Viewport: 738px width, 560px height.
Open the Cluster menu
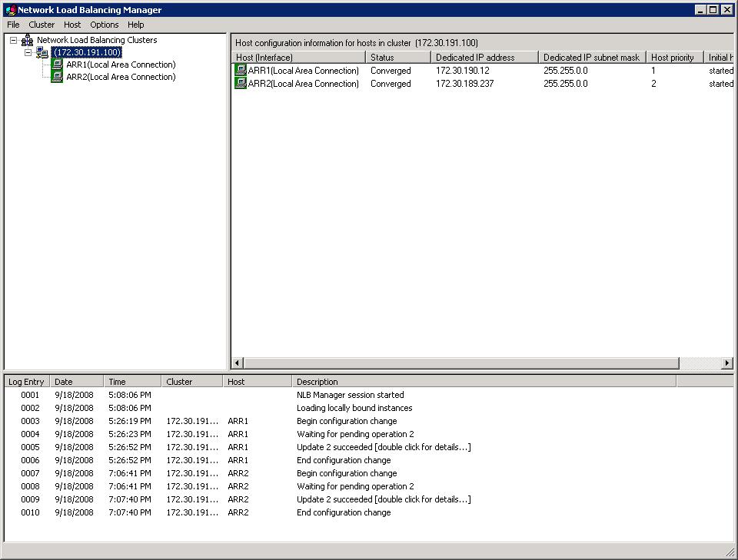(x=42, y=25)
